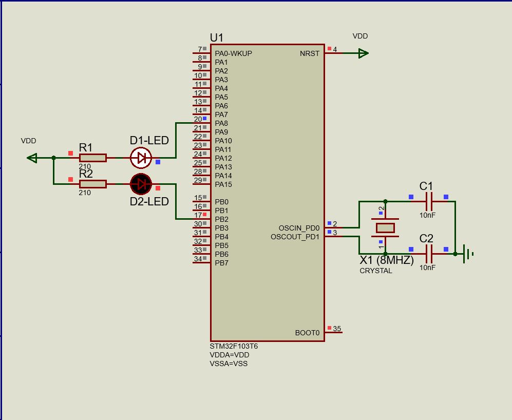Click resistor R1 symbol
512x420 pixels.
[92, 157]
